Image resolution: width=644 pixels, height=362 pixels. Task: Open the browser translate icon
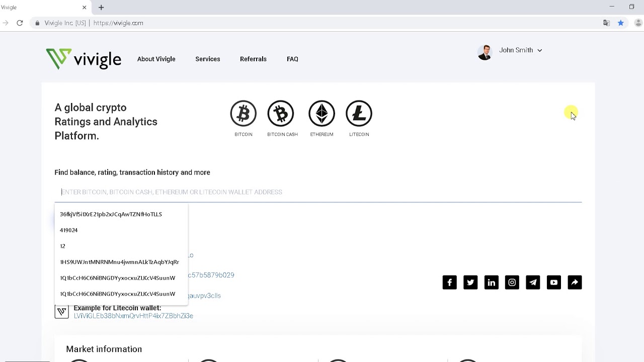click(607, 23)
